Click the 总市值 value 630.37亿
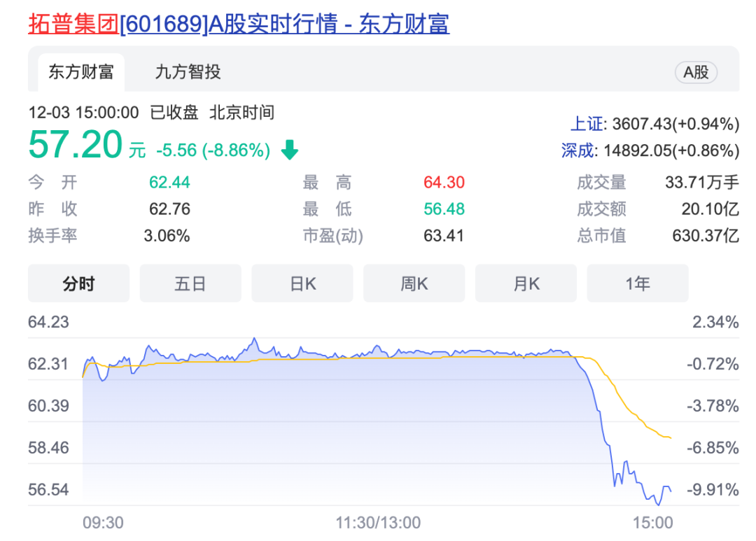The width and height of the screenshot is (756, 541). (x=706, y=236)
